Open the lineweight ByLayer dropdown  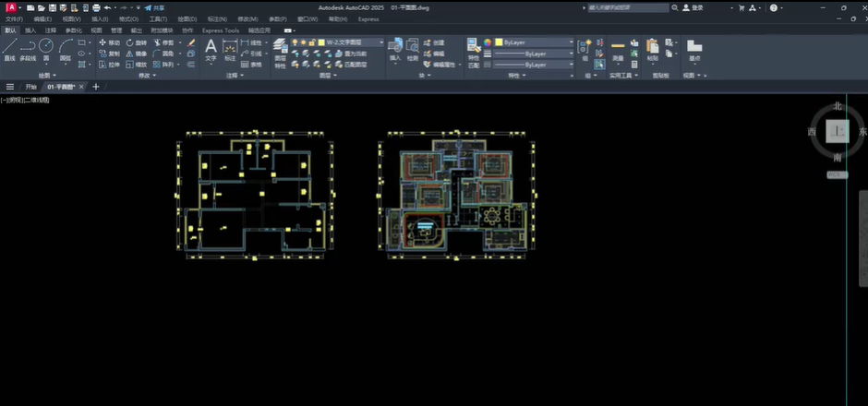click(x=535, y=54)
